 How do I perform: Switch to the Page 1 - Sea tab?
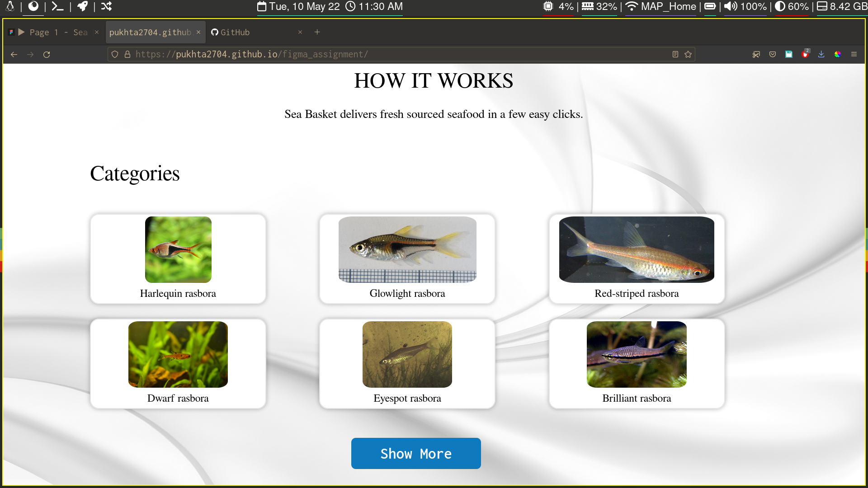[54, 32]
